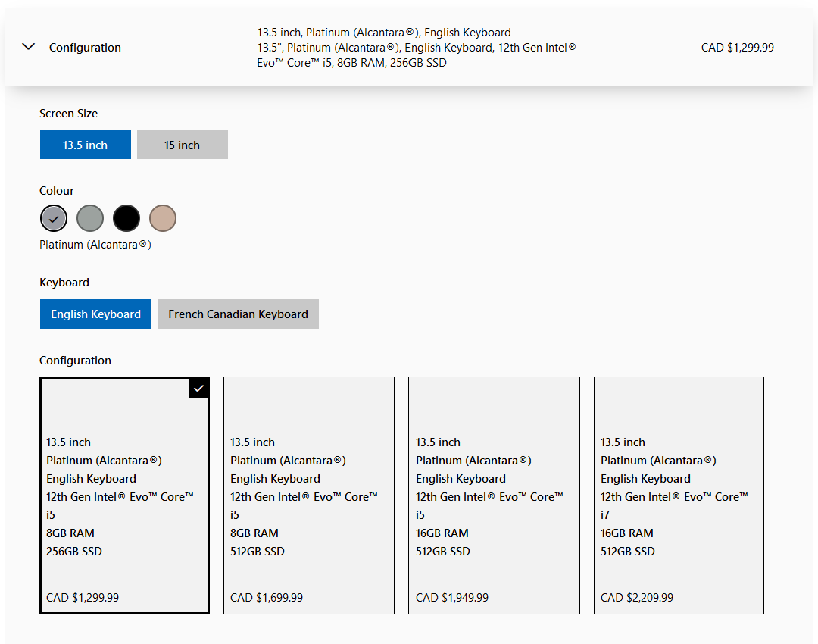Select the Platinum (Alcantara) colour swatch
This screenshot has height=644, width=818.
[x=54, y=218]
